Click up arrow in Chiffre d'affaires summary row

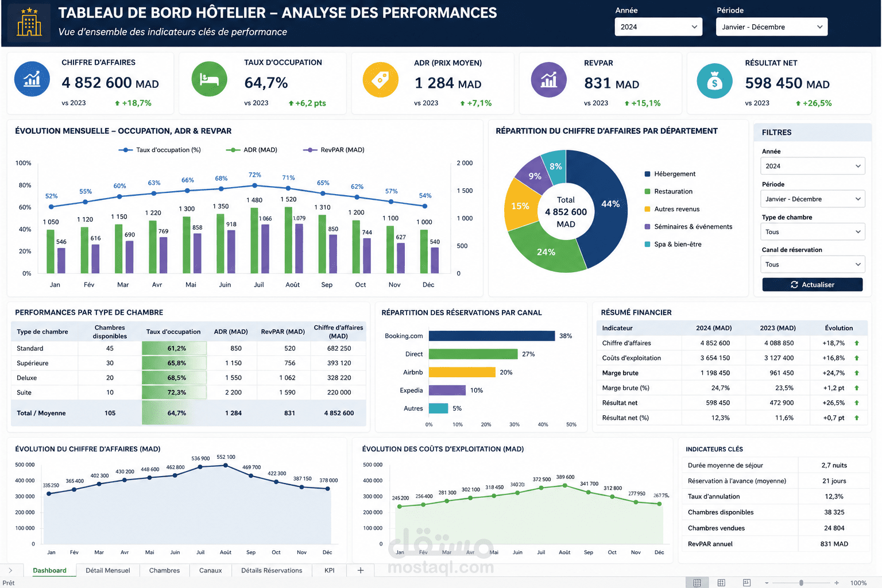click(x=857, y=343)
